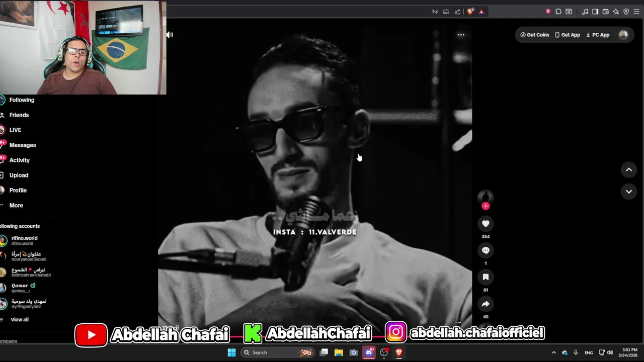Go to the next video with down chevron
This screenshot has width=644, height=362.
(629, 192)
